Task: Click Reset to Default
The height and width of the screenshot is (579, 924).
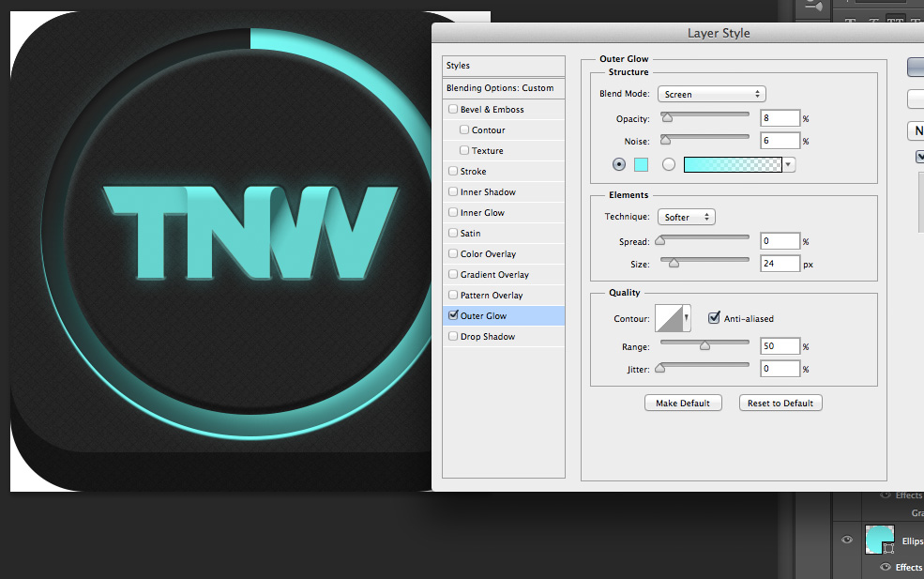Action: (780, 404)
